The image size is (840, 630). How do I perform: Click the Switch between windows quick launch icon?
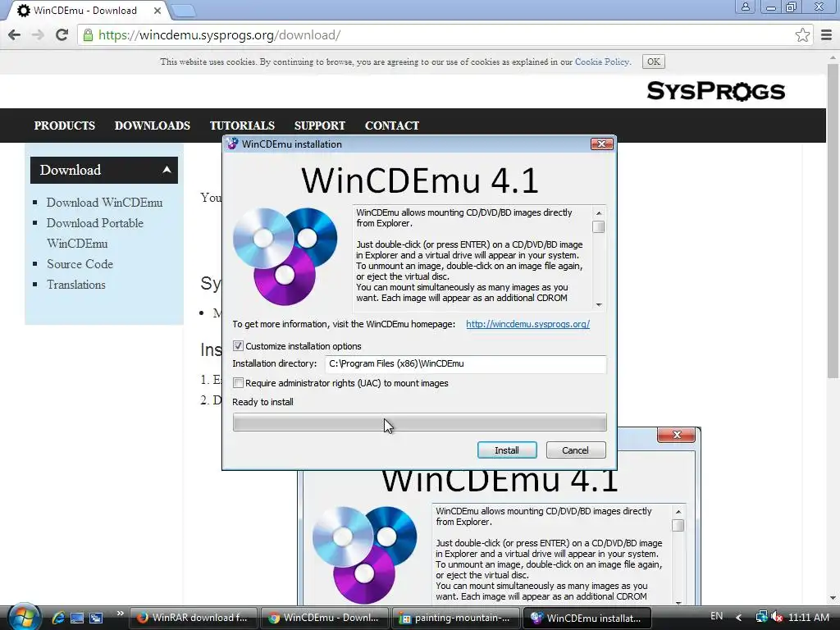tap(96, 618)
